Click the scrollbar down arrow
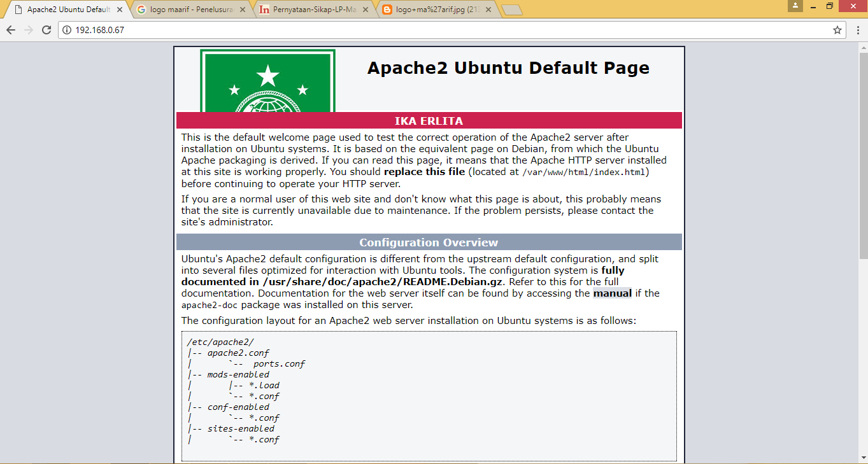 [x=863, y=459]
